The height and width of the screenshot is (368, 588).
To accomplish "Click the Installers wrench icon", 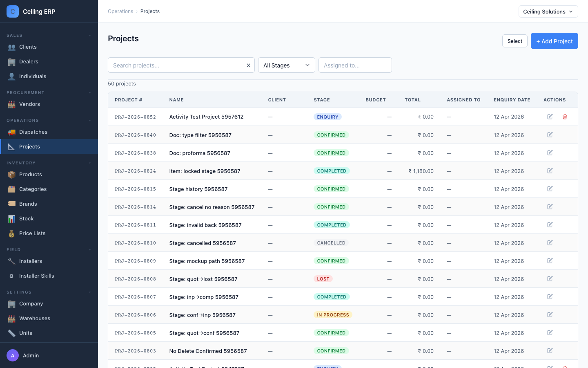I will (x=11, y=261).
